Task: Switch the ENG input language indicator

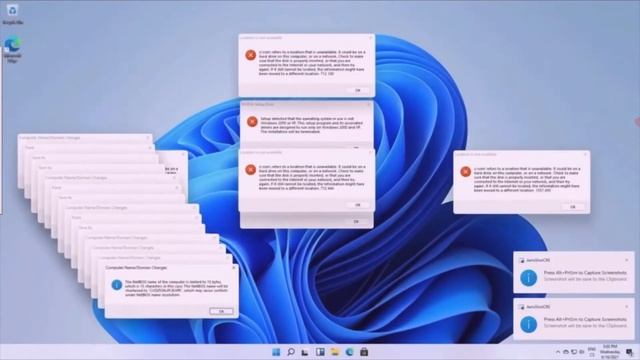Action: (591, 352)
